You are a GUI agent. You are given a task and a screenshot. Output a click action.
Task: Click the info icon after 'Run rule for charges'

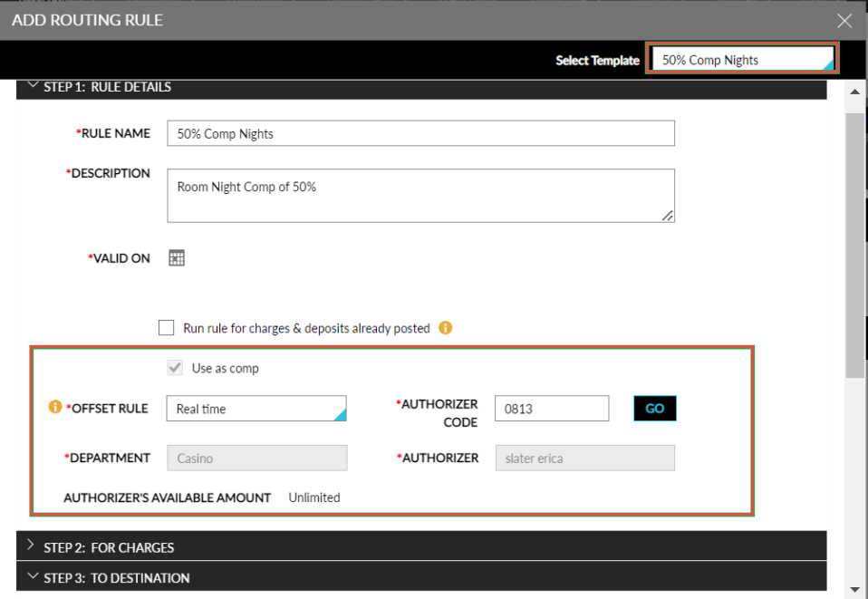[445, 328]
